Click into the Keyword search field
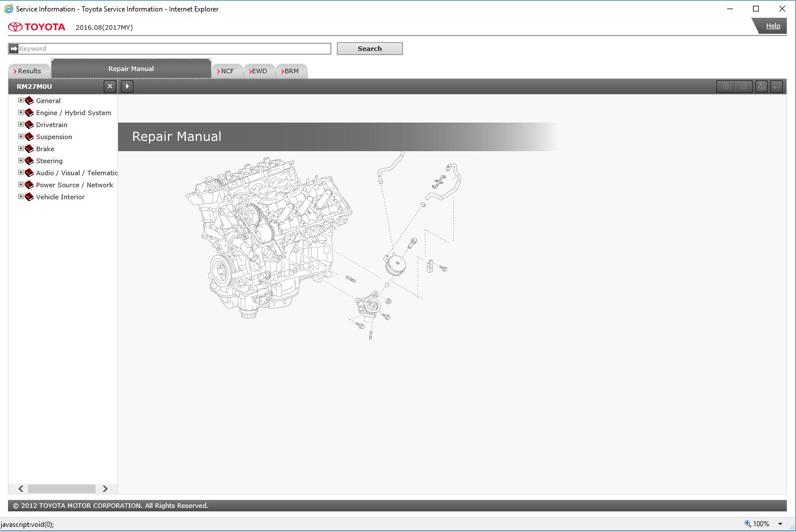 (x=174, y=49)
